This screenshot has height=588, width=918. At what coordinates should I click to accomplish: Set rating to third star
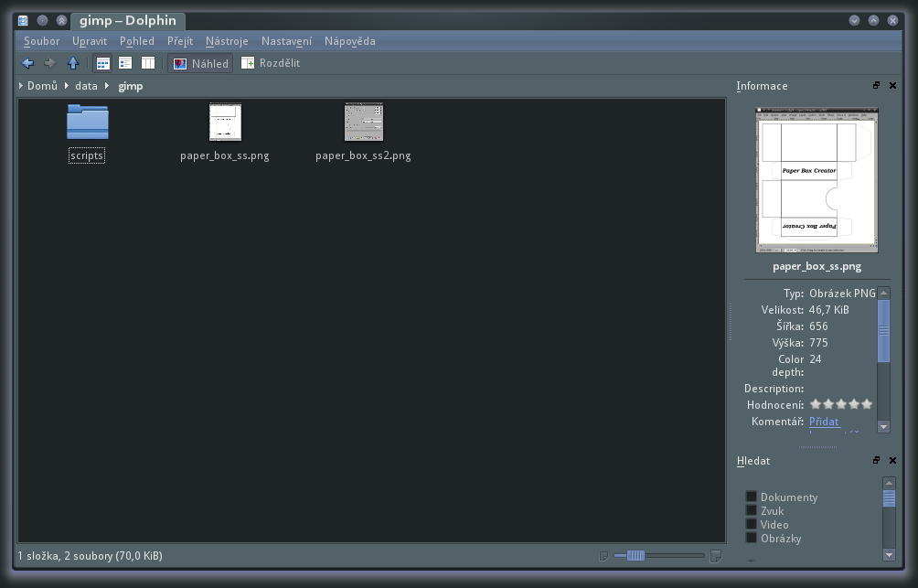841,404
